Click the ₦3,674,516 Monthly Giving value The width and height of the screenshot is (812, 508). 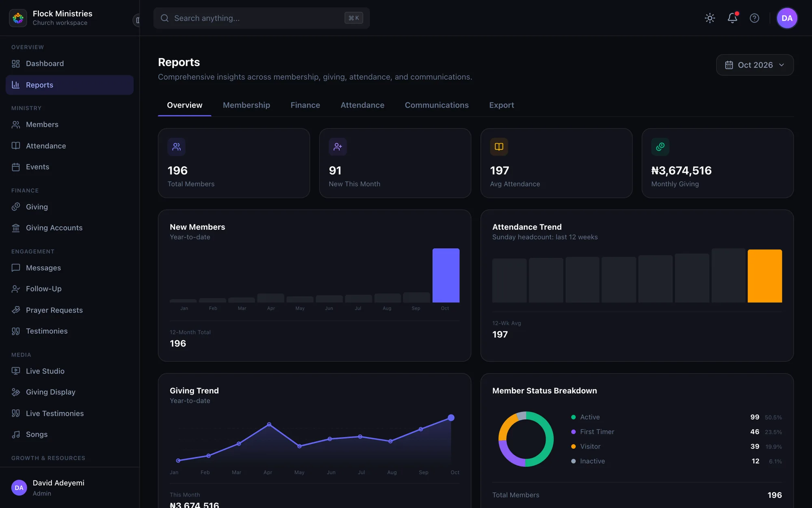tap(681, 170)
